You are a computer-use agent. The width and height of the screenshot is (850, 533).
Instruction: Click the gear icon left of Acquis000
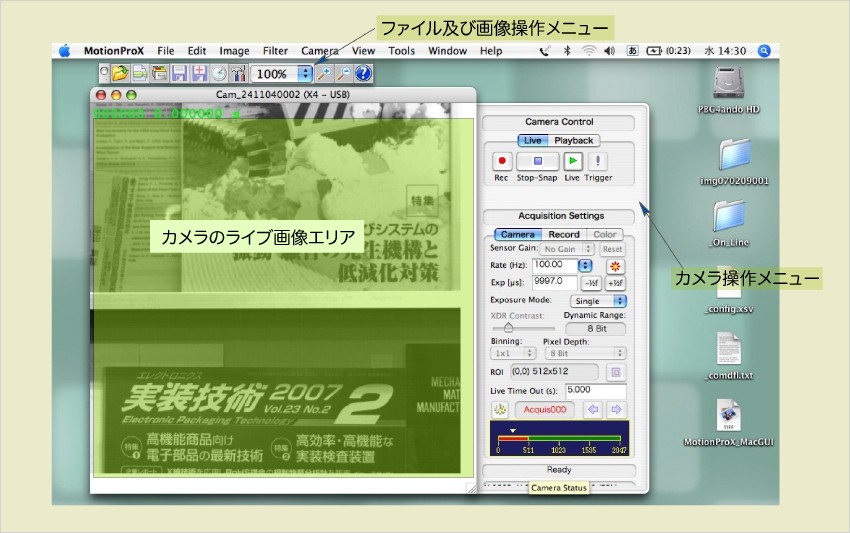point(500,410)
